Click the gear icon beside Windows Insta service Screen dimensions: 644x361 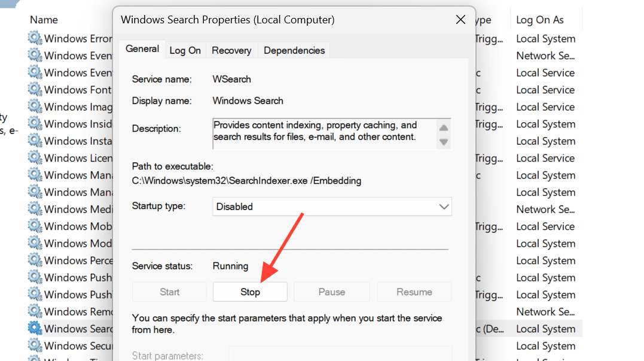point(35,141)
